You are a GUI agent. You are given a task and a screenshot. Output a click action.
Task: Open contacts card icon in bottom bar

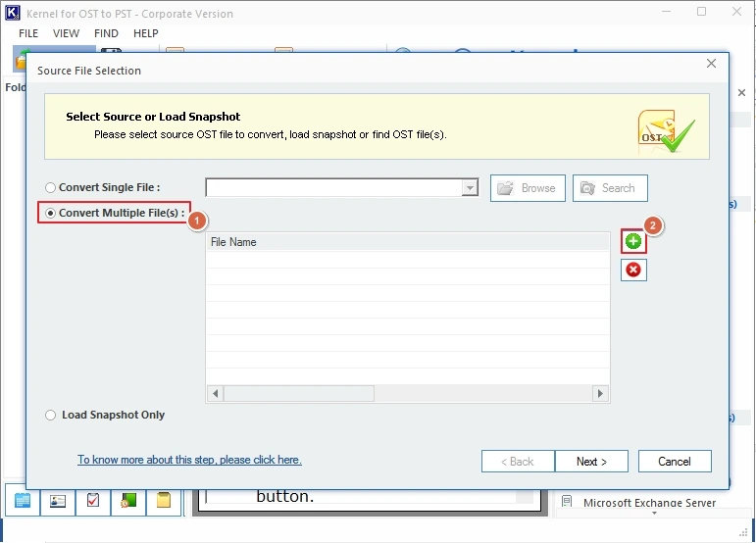click(x=58, y=501)
